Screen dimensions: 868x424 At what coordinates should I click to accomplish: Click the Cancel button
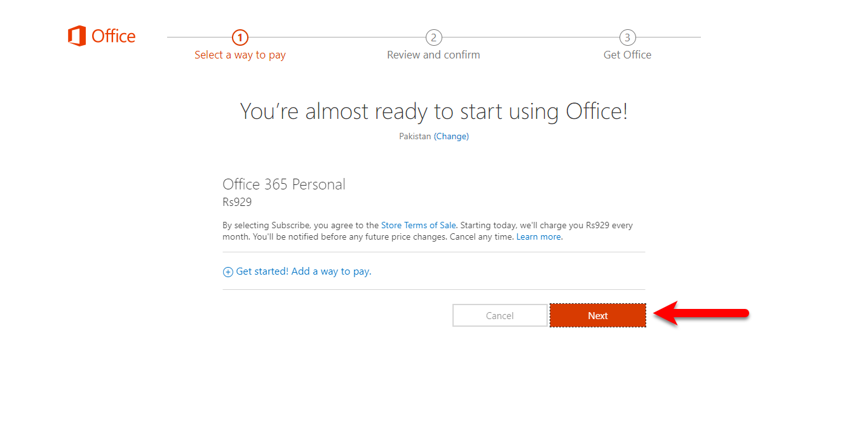[500, 315]
